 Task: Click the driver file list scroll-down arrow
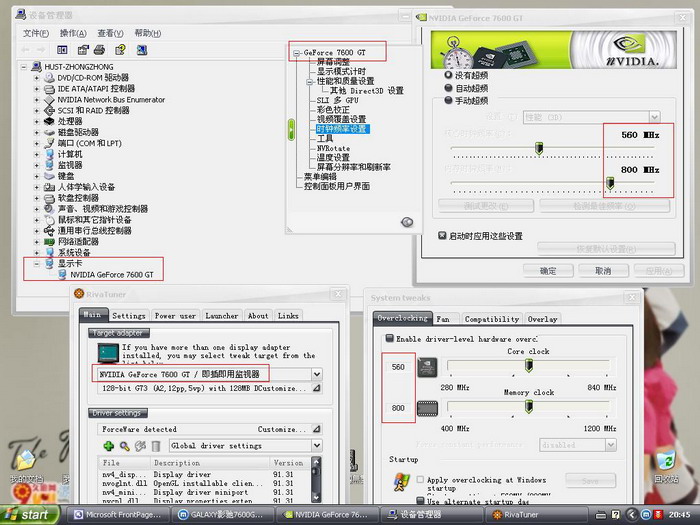[316, 496]
